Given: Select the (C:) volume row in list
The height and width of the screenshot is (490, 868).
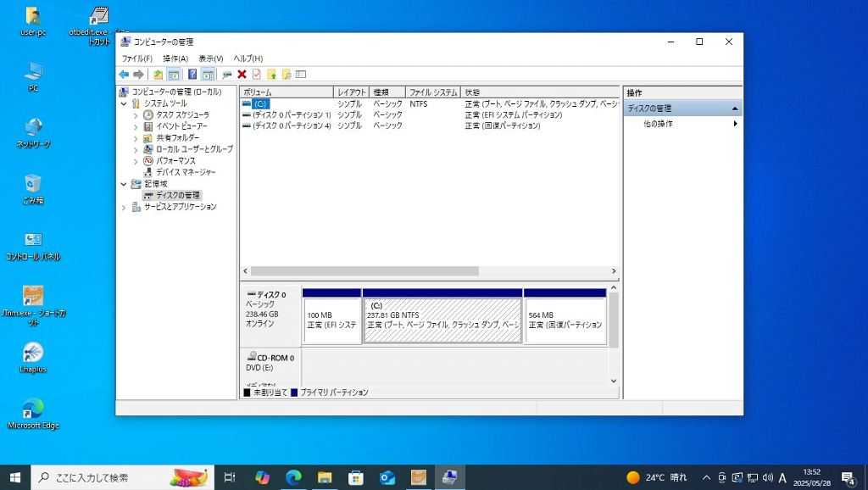Looking at the screenshot, I should point(261,103).
